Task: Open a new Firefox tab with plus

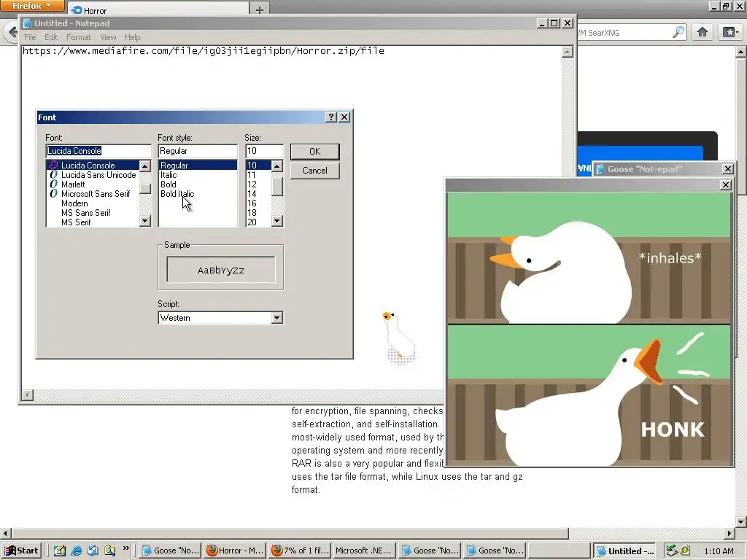Action: coord(259,9)
